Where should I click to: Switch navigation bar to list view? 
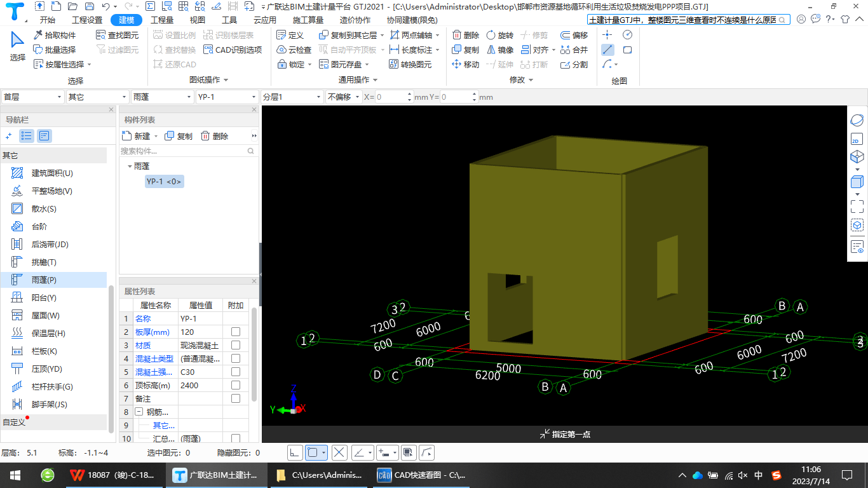tap(27, 135)
